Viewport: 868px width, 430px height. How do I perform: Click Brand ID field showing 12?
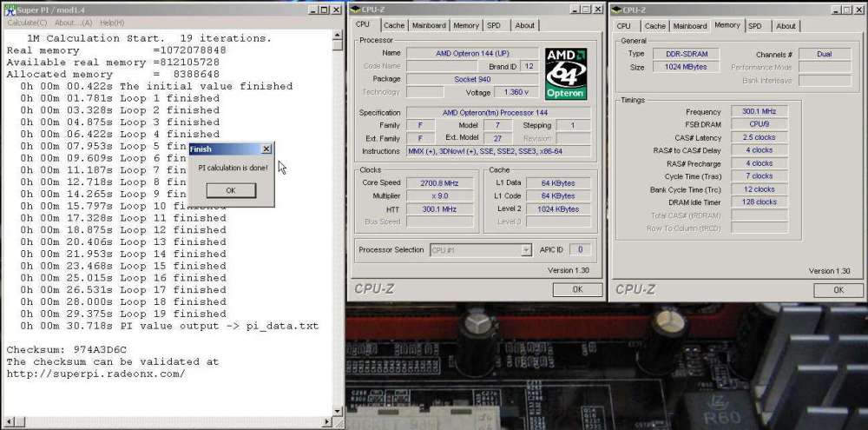pyautogui.click(x=529, y=67)
